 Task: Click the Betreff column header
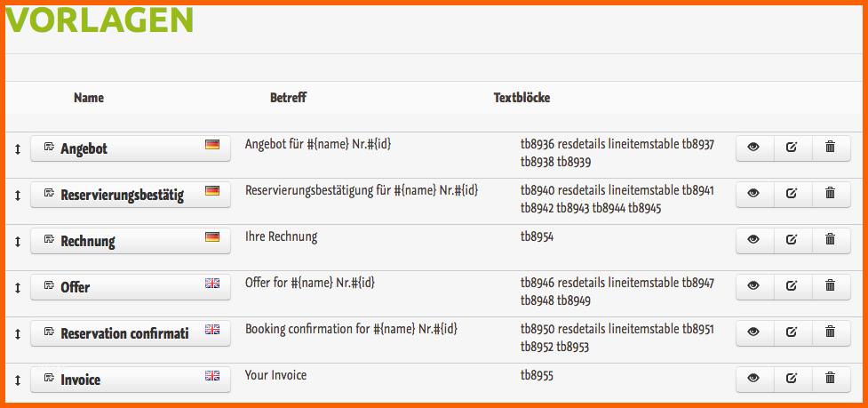pos(289,98)
